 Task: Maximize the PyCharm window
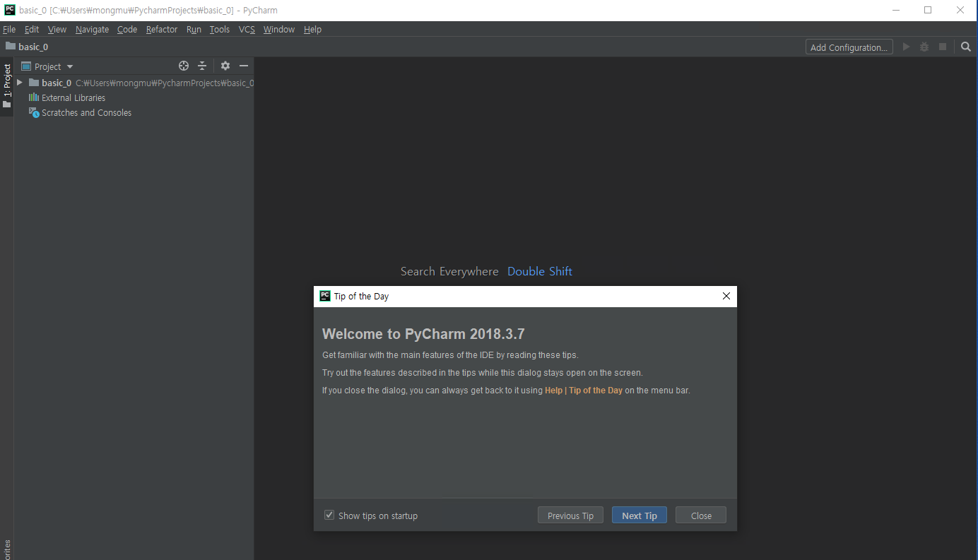pos(928,10)
